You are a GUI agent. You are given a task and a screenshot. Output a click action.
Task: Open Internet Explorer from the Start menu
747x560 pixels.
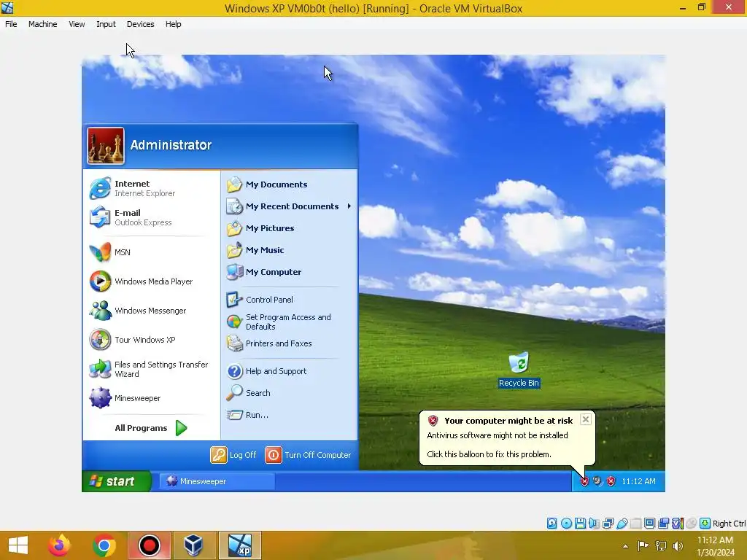pyautogui.click(x=152, y=188)
